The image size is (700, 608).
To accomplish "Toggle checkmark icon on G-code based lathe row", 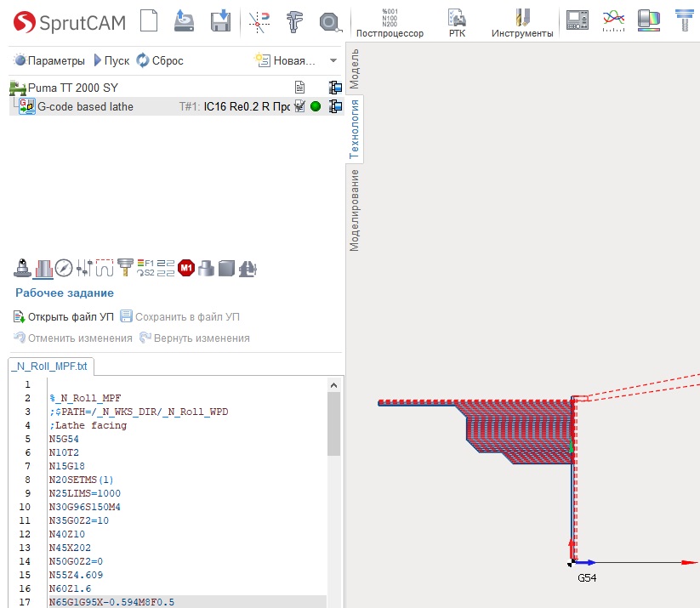I will tap(300, 106).
